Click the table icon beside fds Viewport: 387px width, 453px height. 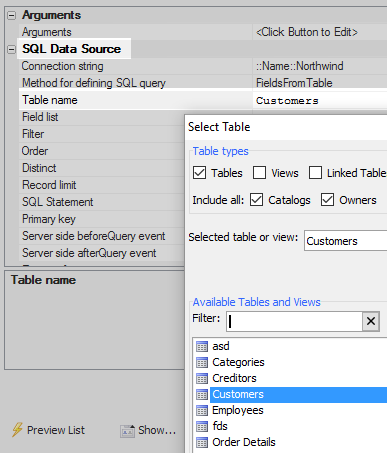(202, 427)
